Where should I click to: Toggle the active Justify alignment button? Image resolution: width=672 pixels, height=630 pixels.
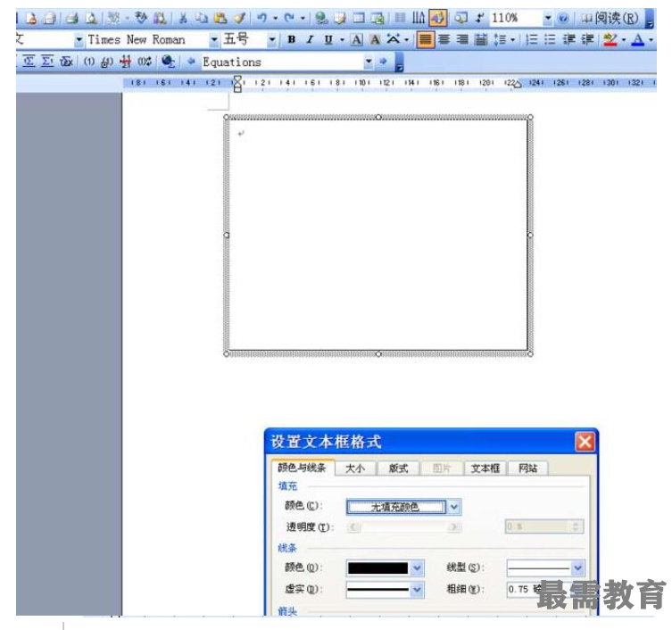point(425,40)
